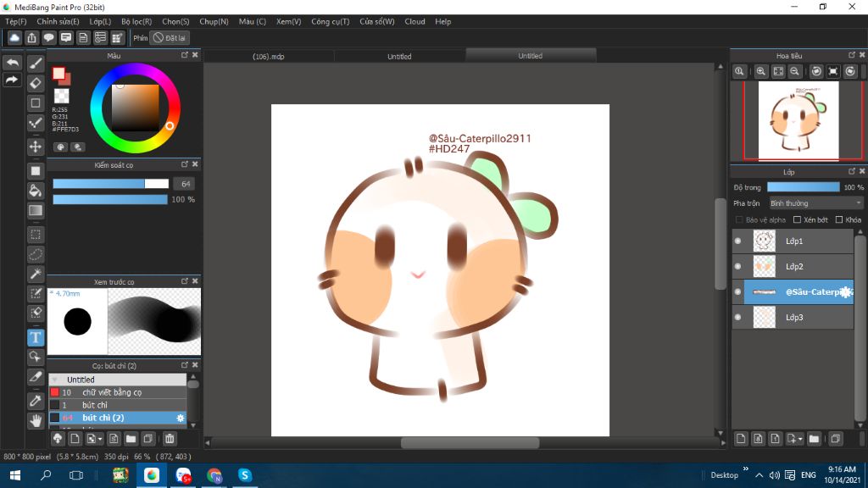Open the add layer dropdown arrow

[799, 439]
